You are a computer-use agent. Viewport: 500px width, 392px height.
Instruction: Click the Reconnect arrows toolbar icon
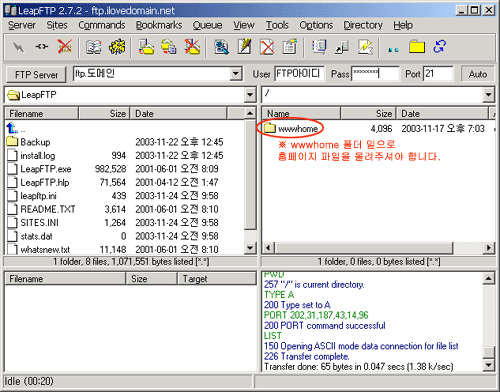(42, 47)
